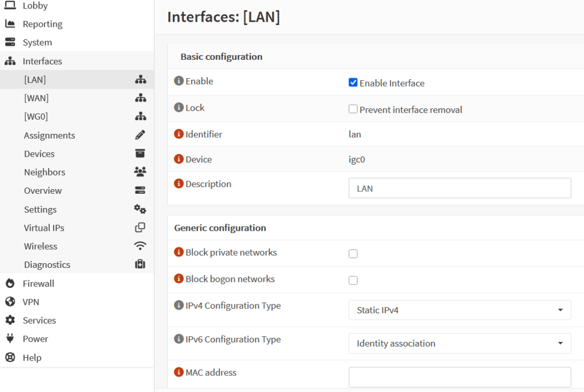Click the Wi-Fi icon beside Wireless
Screen dimensions: 584x392
tap(140, 246)
